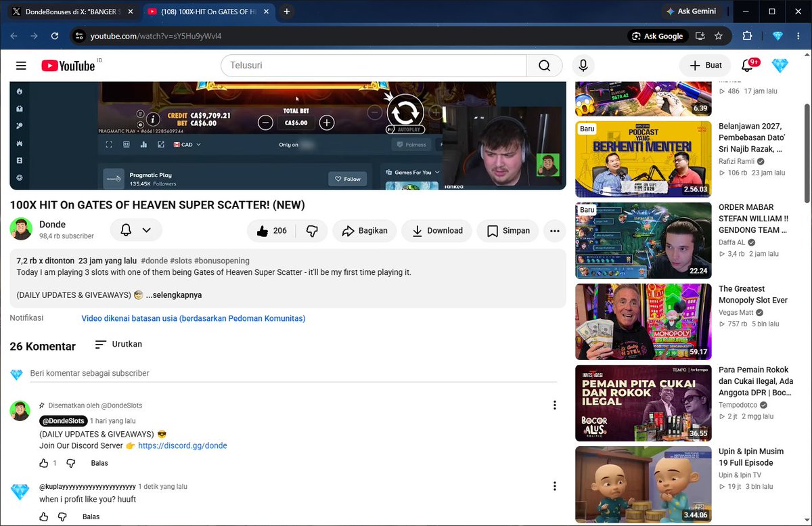Screen dimensions: 812x526
Task: Click the search magnifier button
Action: tap(545, 66)
